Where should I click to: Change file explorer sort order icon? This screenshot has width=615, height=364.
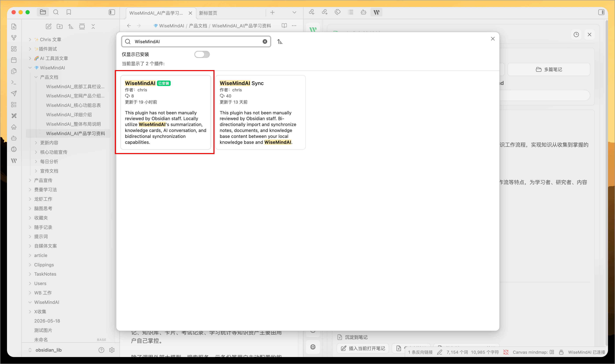pos(71,26)
